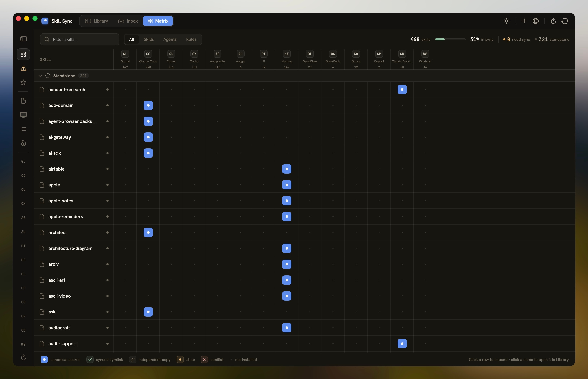Open the warnings triangle section in sidebar

(x=23, y=68)
